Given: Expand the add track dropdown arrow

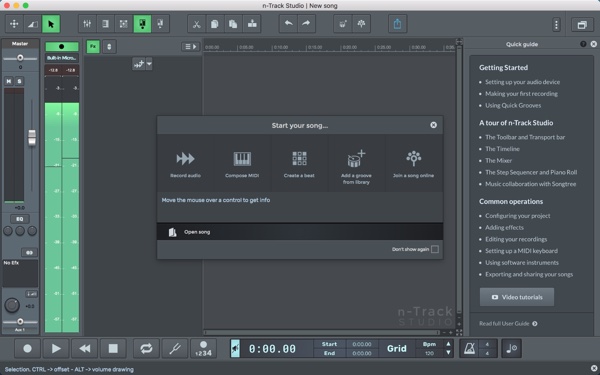Looking at the screenshot, I should pos(149,64).
